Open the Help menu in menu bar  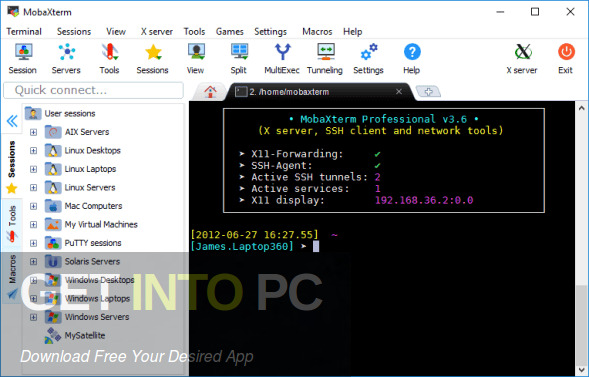(x=352, y=32)
